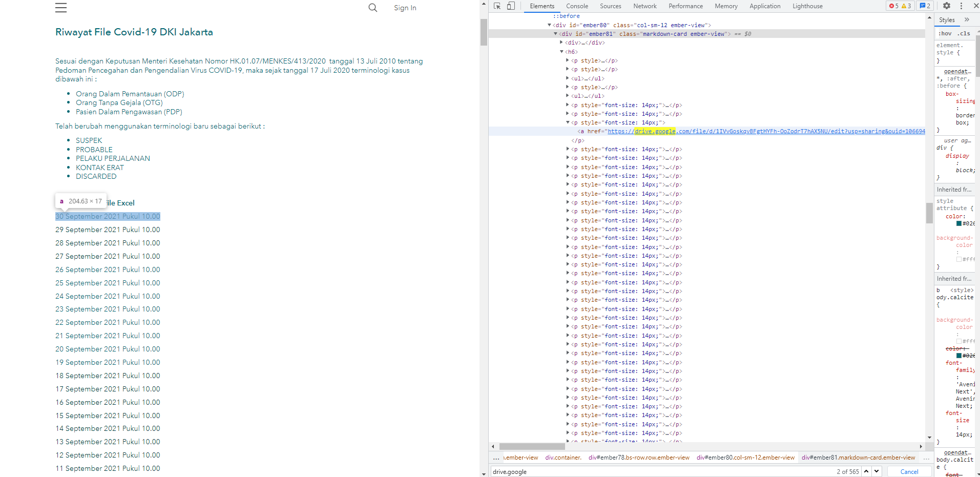Toggle the device toolbar icon
Screen dimensions: 980x477
point(511,6)
